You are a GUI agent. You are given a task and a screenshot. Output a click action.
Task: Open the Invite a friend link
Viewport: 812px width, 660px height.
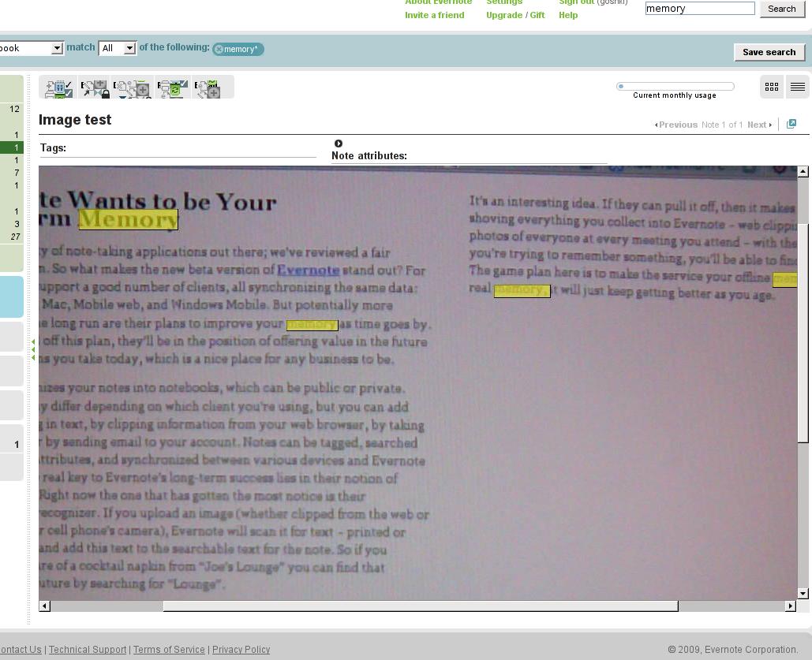(435, 15)
